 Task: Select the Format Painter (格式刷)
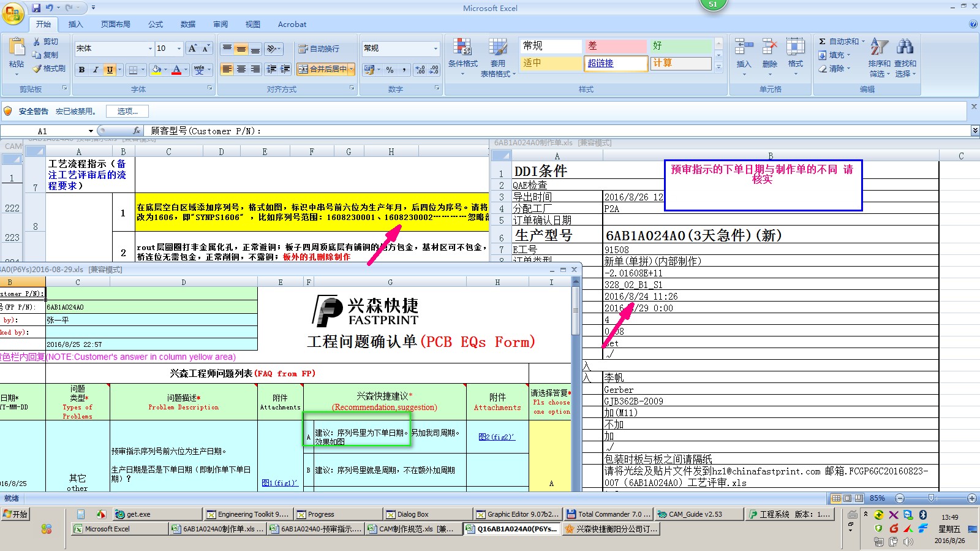48,69
